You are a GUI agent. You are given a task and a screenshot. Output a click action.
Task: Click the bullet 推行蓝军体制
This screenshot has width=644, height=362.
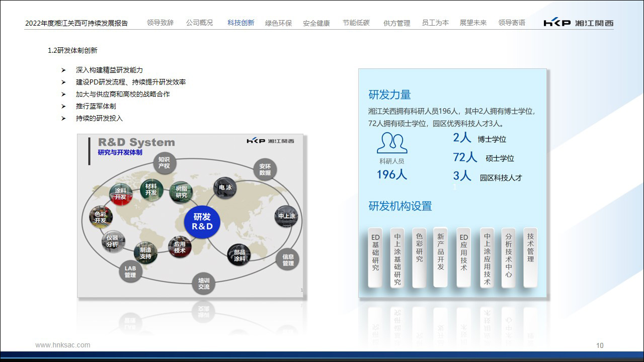pos(96,106)
